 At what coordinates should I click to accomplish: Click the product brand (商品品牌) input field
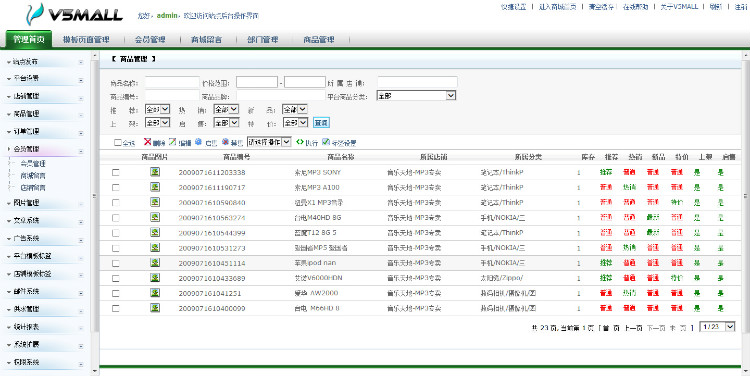coord(280,96)
